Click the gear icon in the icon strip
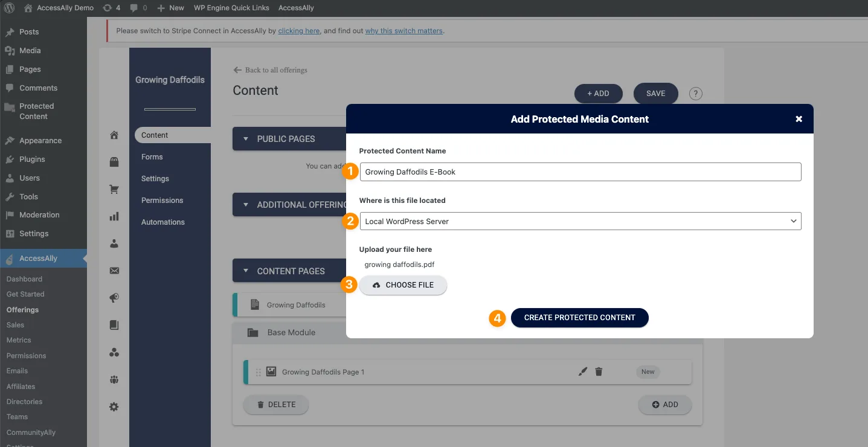The width and height of the screenshot is (868, 447). click(114, 407)
